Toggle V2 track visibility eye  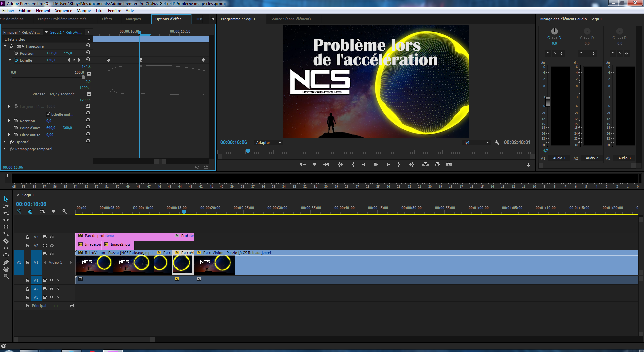point(52,246)
